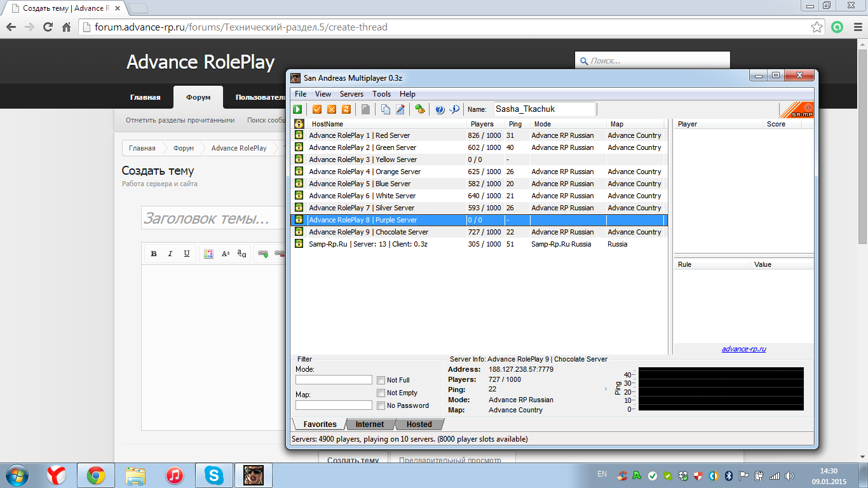
Task: Open the Tools menu in SA-MP
Action: [381, 94]
